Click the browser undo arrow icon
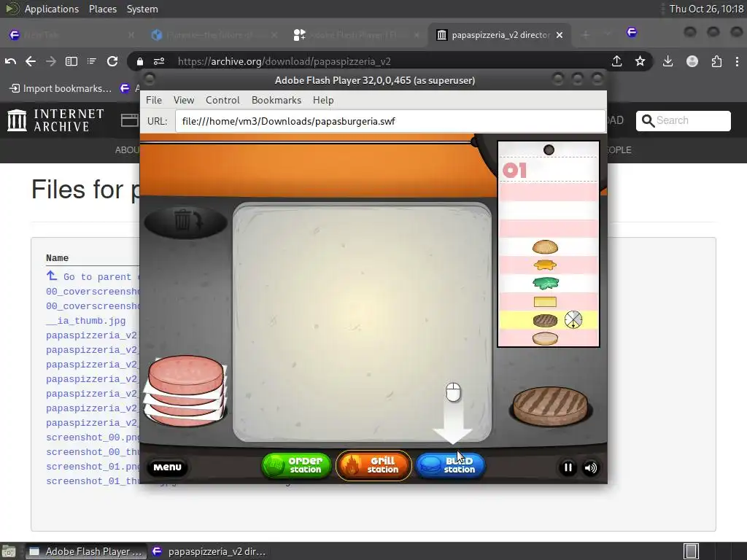The width and height of the screenshot is (747, 560). tap(10, 61)
